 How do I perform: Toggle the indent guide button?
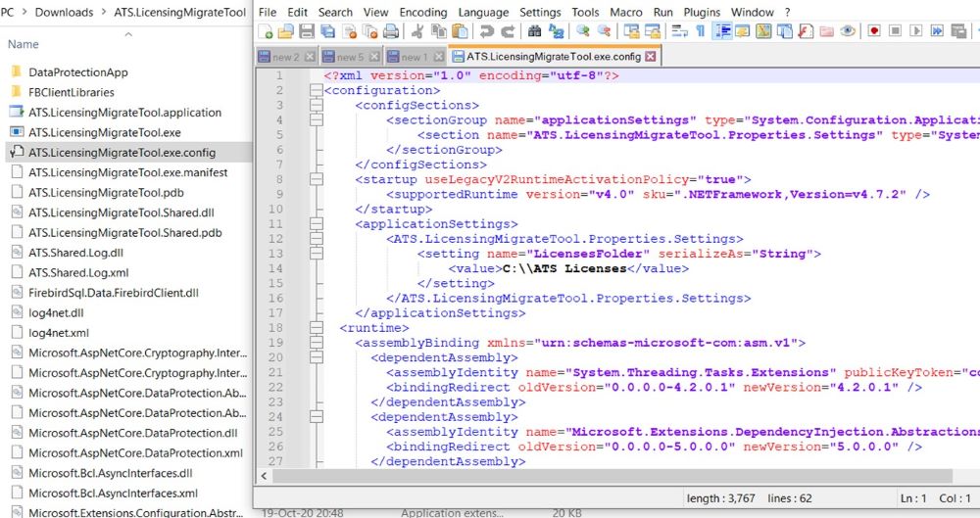[722, 31]
